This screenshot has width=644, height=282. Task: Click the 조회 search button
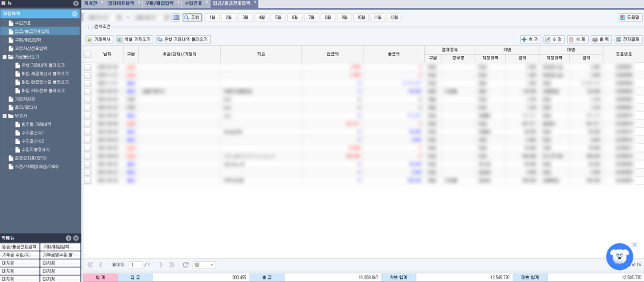click(192, 17)
